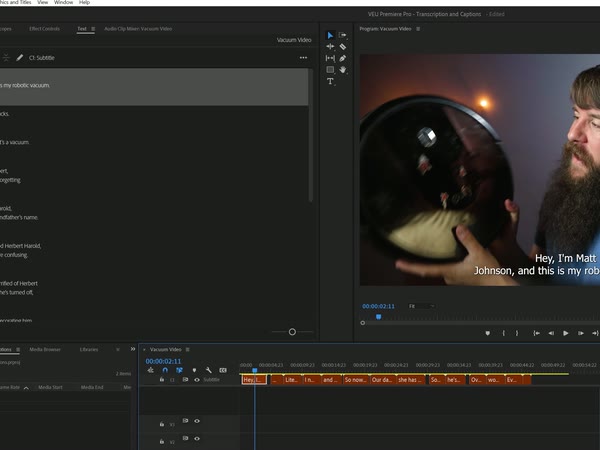Click Mark Out button in Program monitor
Viewport: 600px width, 450px height.
[x=517, y=333]
